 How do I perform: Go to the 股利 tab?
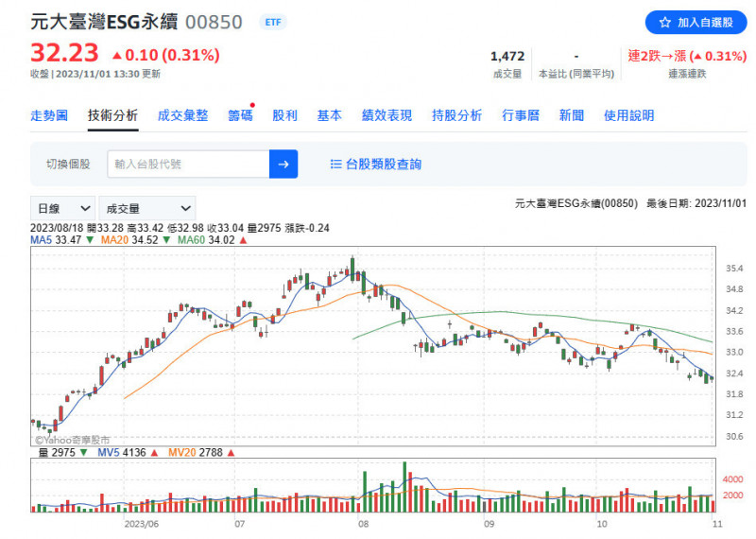point(284,115)
